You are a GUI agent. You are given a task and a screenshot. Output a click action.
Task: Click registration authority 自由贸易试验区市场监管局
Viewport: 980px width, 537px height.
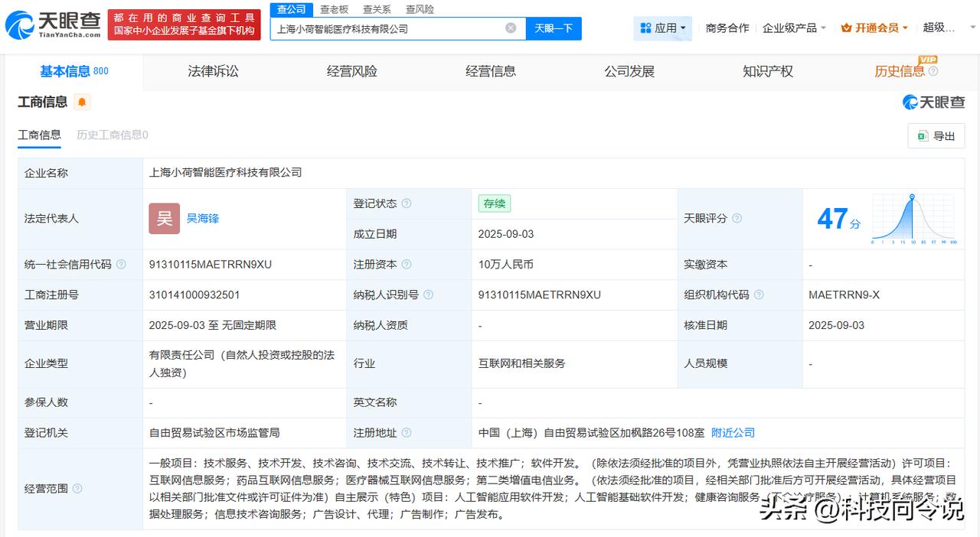coord(214,432)
